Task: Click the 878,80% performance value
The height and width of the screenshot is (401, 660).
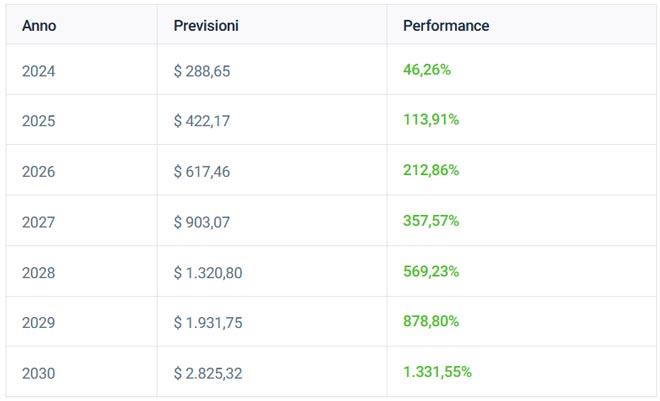Action: 431,322
